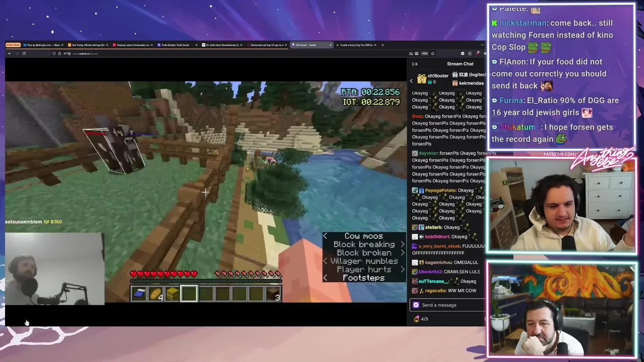The image size is (644, 362).
Task: Click the hunger bar drumsticks
Action: [248, 274]
